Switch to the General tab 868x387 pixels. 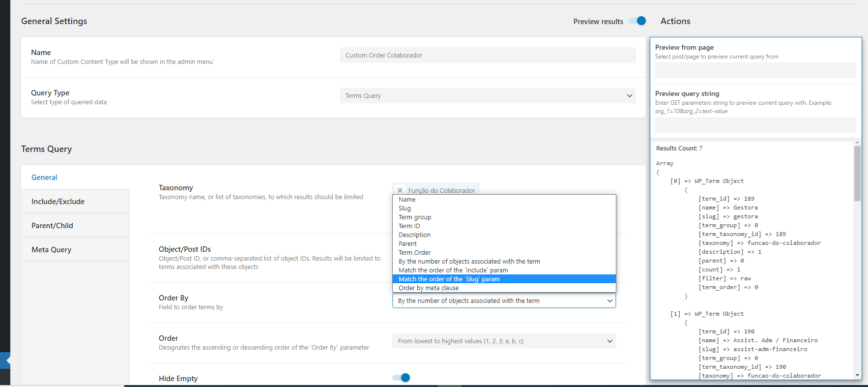coord(75,178)
